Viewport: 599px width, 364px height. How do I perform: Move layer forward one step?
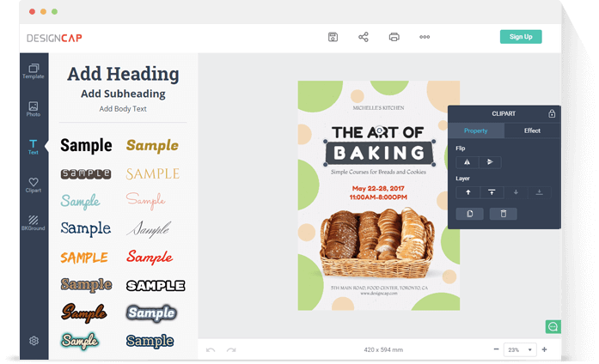[x=468, y=192]
